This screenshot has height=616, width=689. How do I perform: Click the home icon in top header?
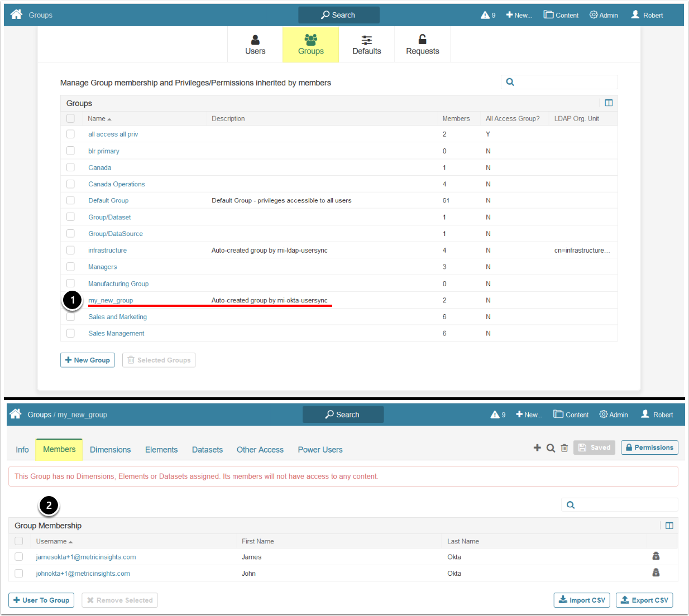[x=16, y=15]
